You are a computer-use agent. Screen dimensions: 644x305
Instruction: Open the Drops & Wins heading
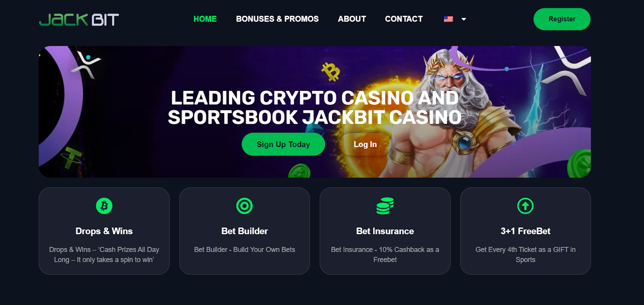[104, 231]
